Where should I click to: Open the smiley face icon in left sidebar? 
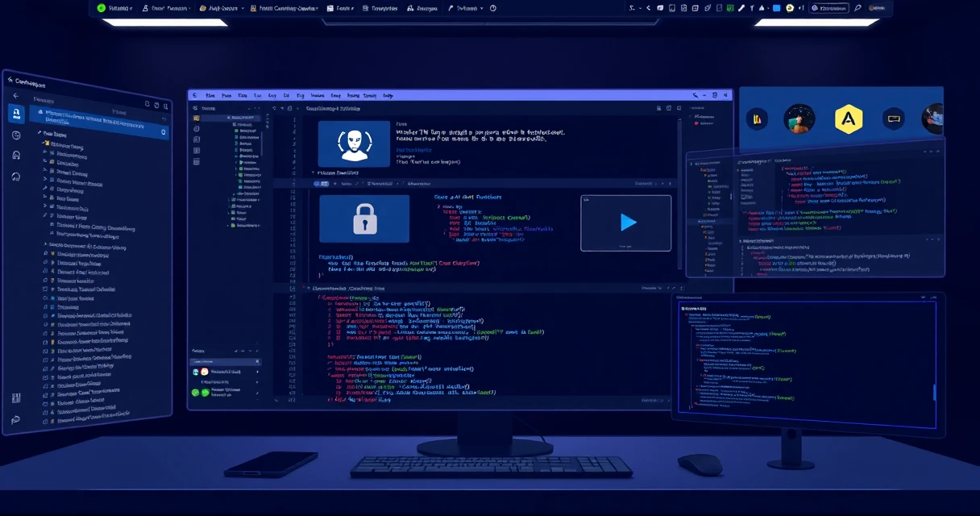(x=16, y=135)
